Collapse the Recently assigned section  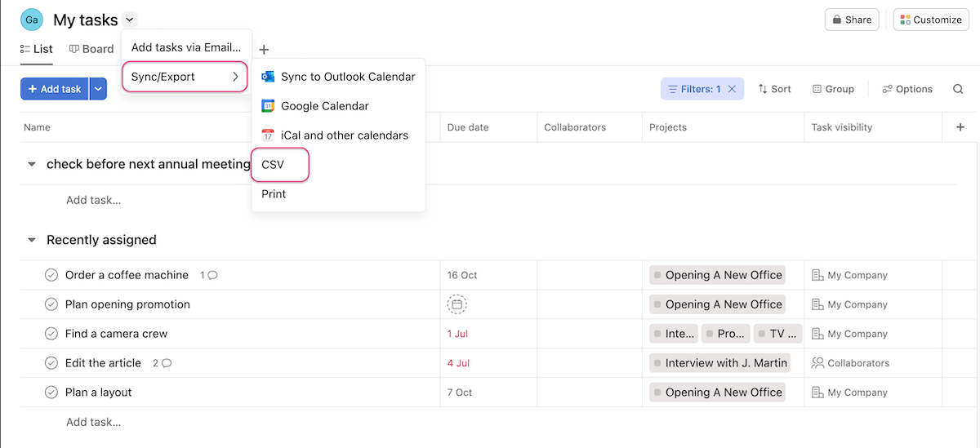pos(32,240)
